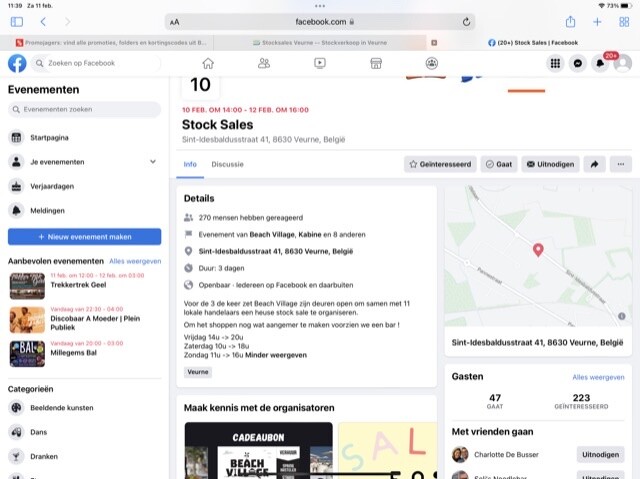
Task: Switch to the Stocksales Veurne Safari tab
Action: (x=320, y=42)
